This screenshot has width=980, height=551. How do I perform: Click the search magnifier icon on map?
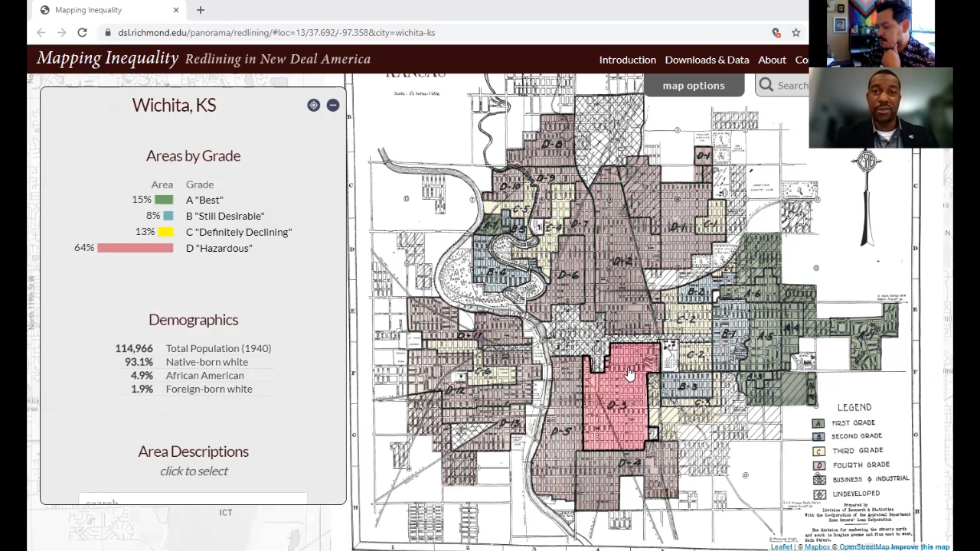(x=766, y=85)
